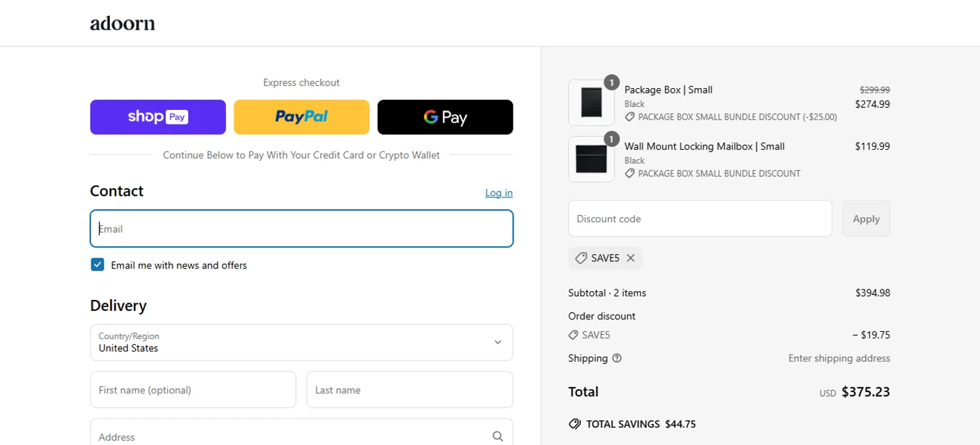980x445 pixels.
Task: Select the Google Pay express button
Action: (446, 117)
